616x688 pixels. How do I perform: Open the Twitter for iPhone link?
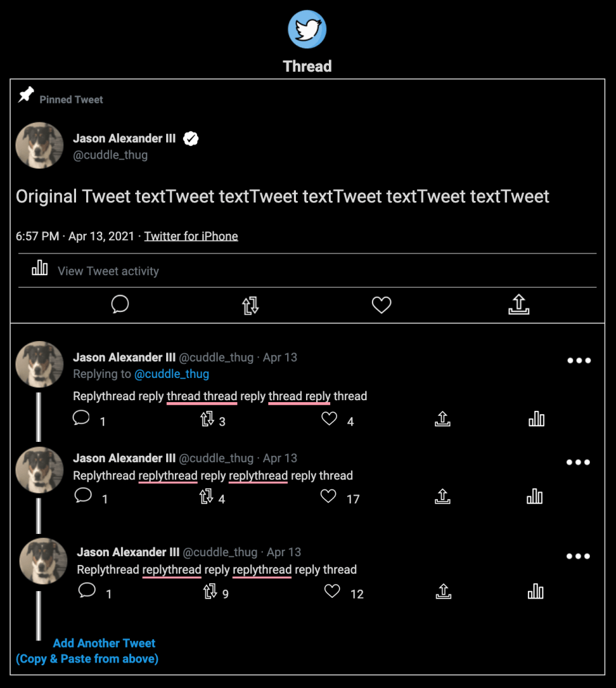coord(191,236)
